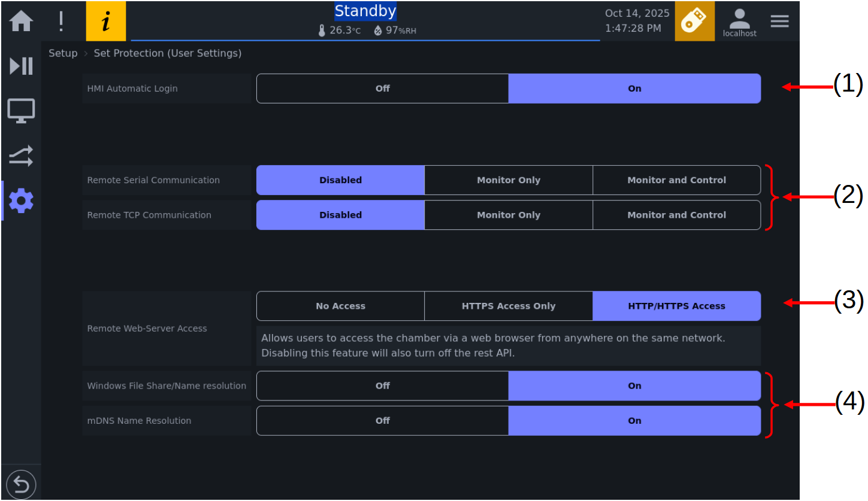Image resolution: width=868 pixels, height=501 pixels.
Task: Open the alarms exclamation icon
Action: (x=61, y=21)
